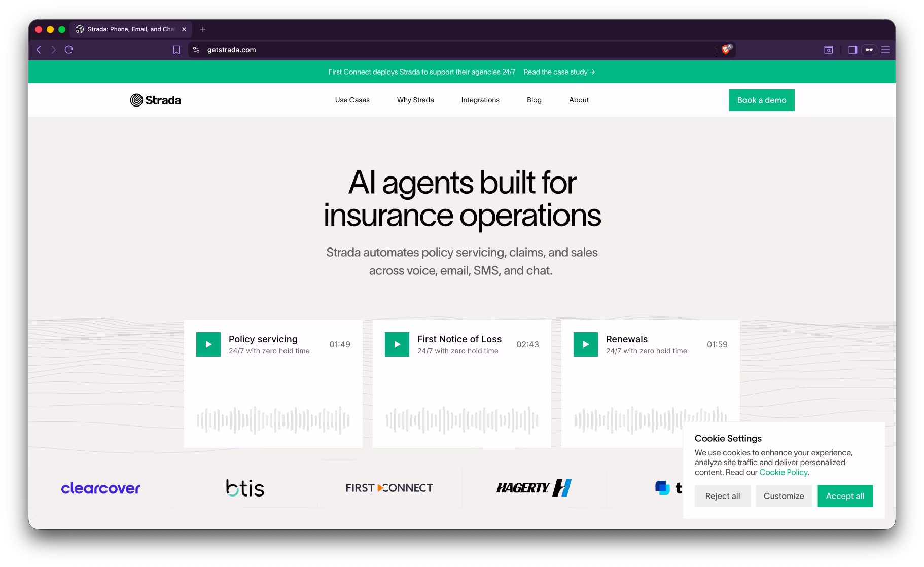Screen dimensions: 924x567
Task: Follow Read the case study link
Action: point(559,72)
